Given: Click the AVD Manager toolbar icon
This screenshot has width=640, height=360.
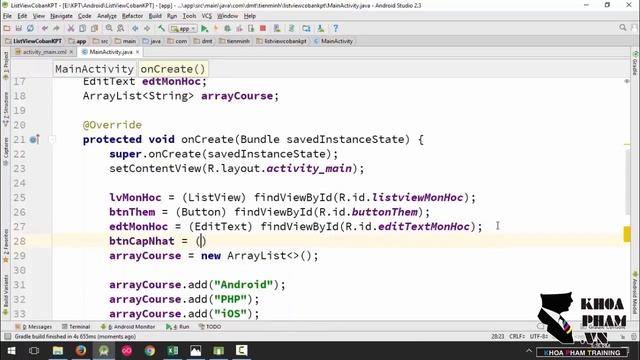Looking at the screenshot, I should 277,28.
